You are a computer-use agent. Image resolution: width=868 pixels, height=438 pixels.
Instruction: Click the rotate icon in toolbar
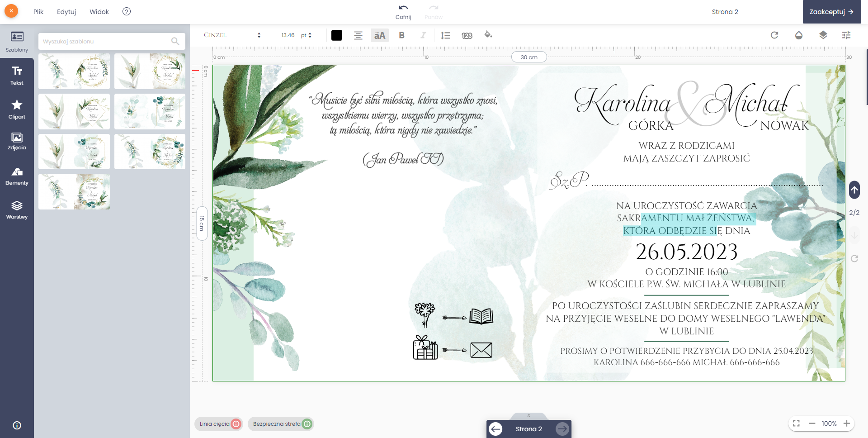(x=774, y=35)
